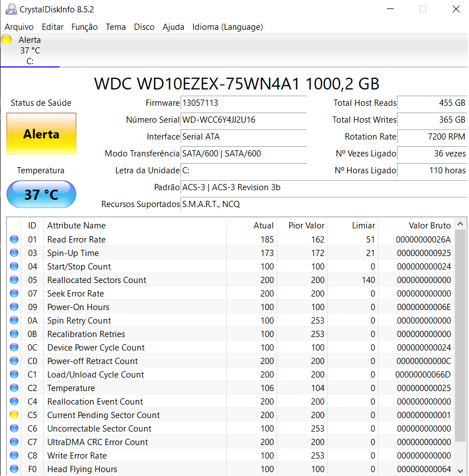Click the blue status orb beside Reallocated Sectors Count
469x476 pixels.
coord(14,280)
